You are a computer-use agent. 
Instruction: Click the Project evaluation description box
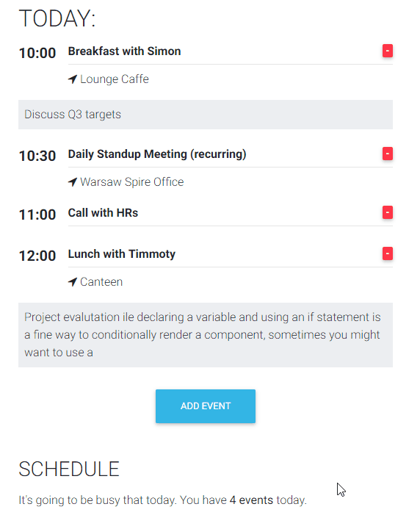pyautogui.click(x=206, y=335)
